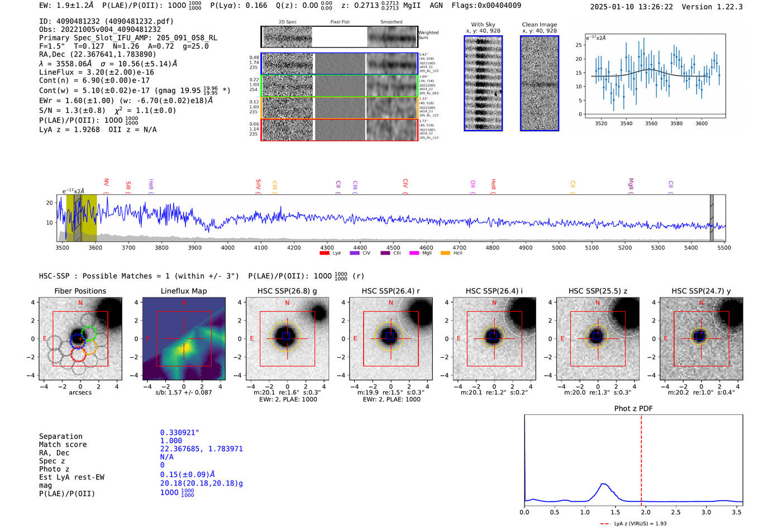
Task: Click the yellow highlighted region in the spectrum
Action: 82,218
